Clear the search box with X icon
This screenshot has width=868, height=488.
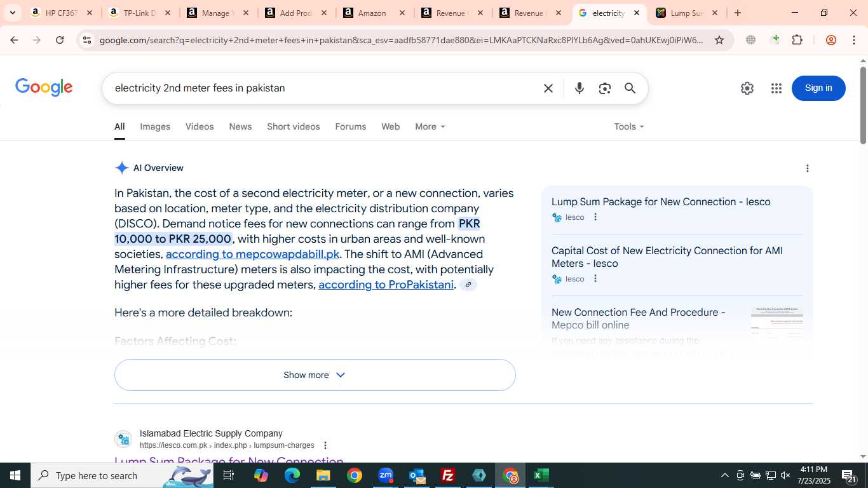(x=548, y=88)
